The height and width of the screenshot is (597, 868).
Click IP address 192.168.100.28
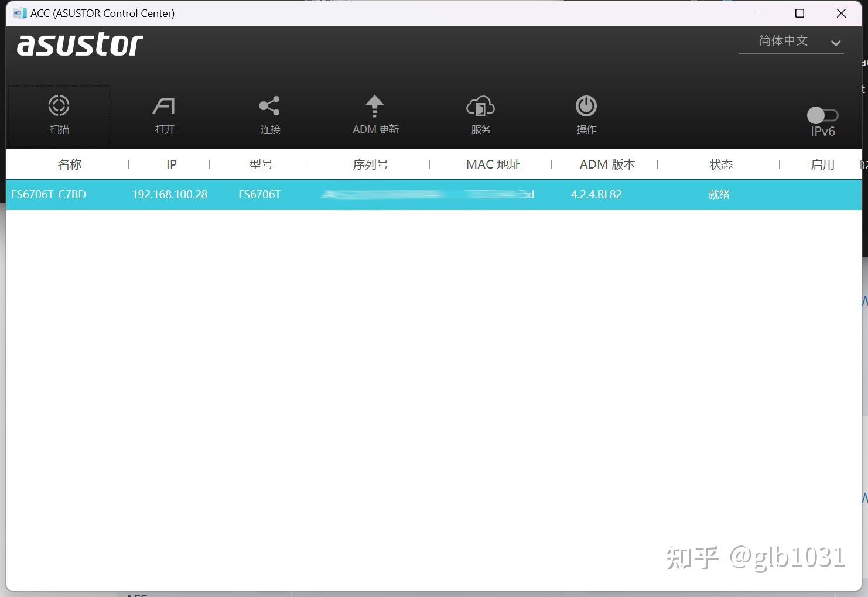pyautogui.click(x=170, y=194)
